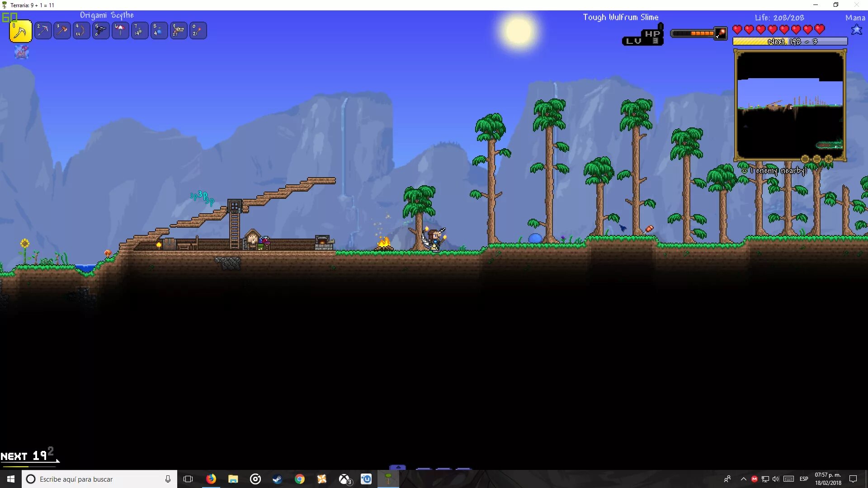Viewport: 868px width, 488px height.
Task: Click the 'Origami Scythe' item name label
Action: 107,15
